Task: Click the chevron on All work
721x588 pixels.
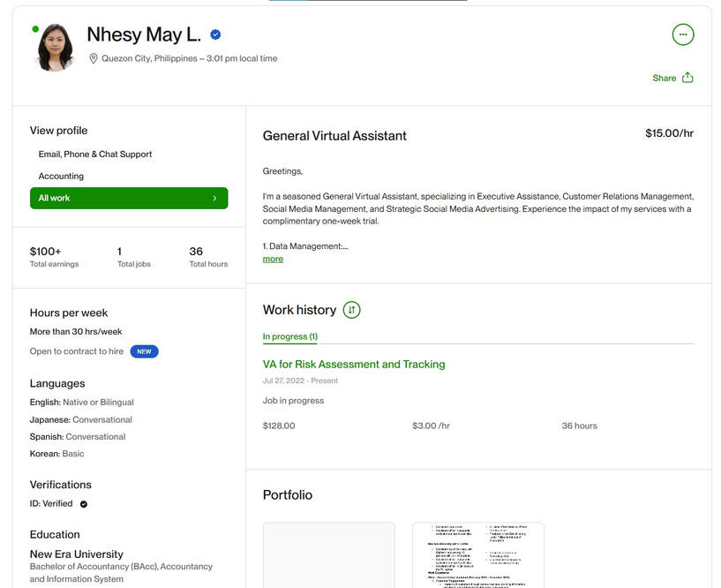Action: (x=214, y=199)
